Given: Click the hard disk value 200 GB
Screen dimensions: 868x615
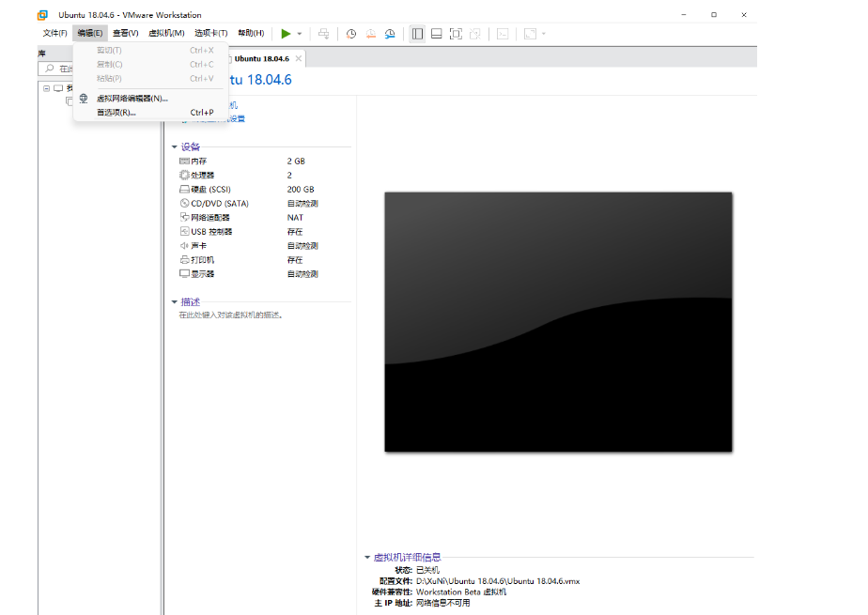Looking at the screenshot, I should pyautogui.click(x=300, y=189).
